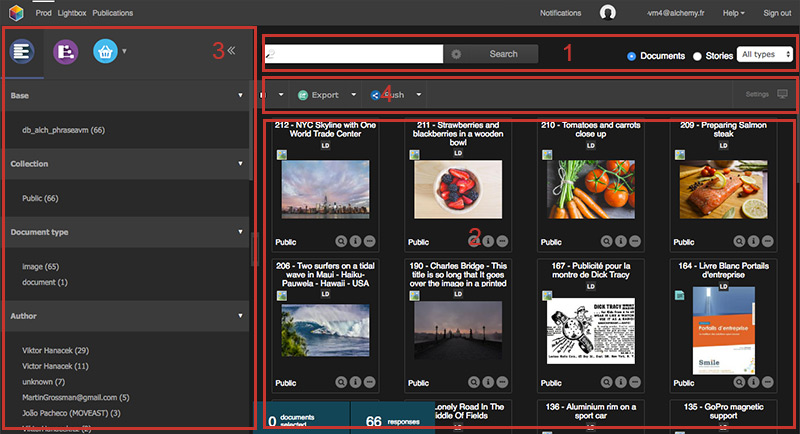Show info for Tomatoes and carrots card
The image size is (800, 434).
point(620,241)
